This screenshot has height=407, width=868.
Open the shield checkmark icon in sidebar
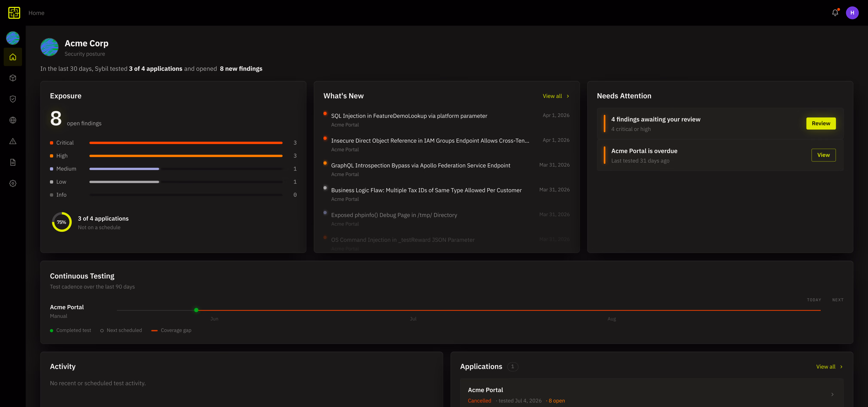click(x=13, y=99)
